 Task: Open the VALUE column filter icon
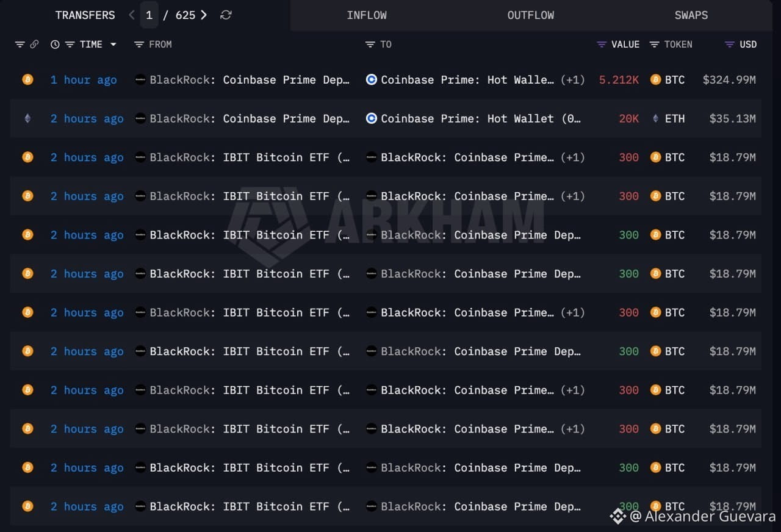click(x=602, y=45)
